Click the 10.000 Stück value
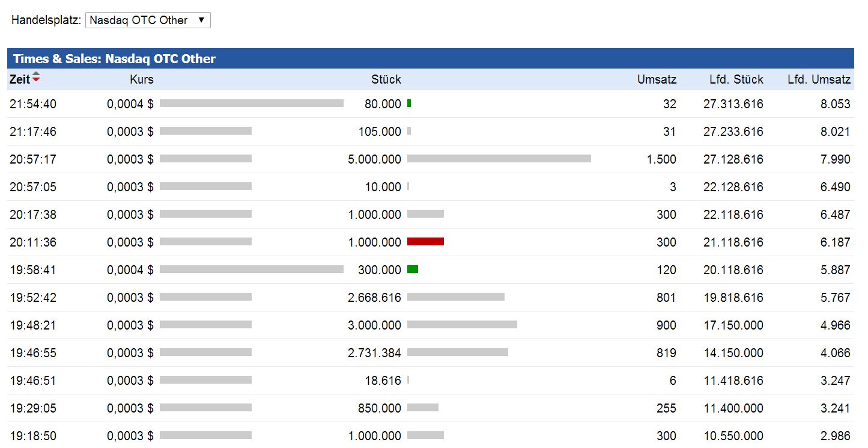 click(383, 187)
